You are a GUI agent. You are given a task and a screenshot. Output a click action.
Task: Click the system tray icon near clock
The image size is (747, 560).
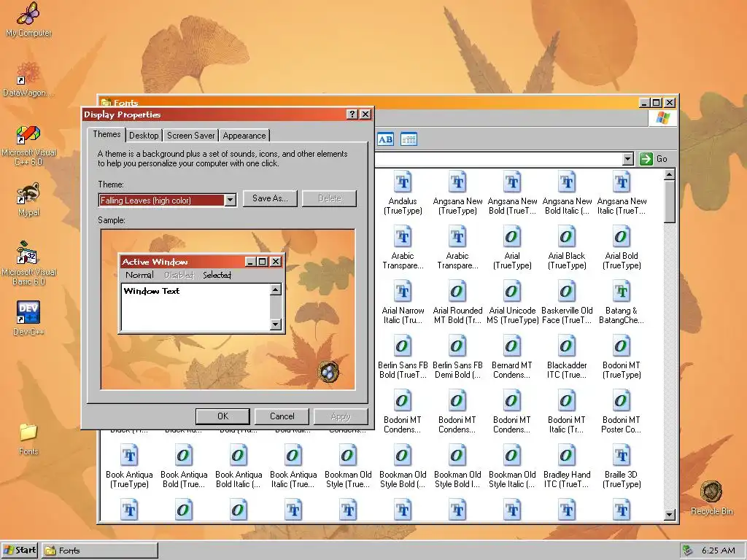pyautogui.click(x=687, y=551)
